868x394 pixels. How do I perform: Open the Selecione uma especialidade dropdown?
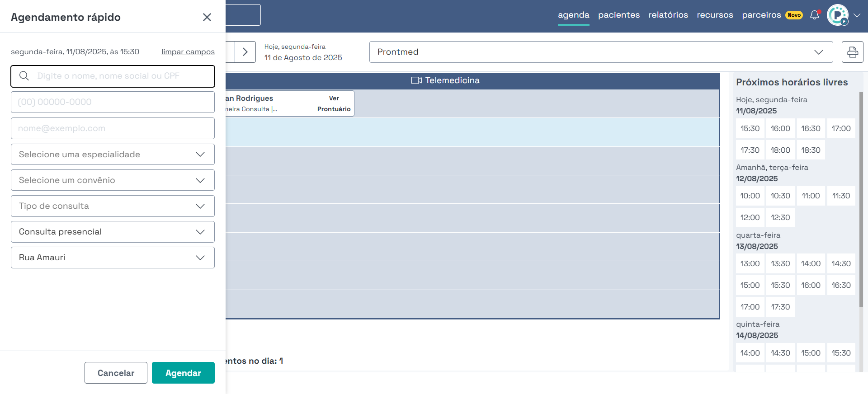113,155
